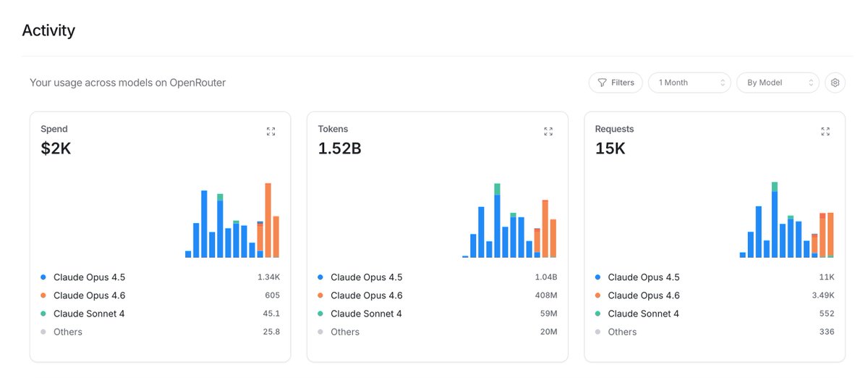Select Claude Opus 4.5 in Requests legend
The height and width of the screenshot is (378, 868).
click(644, 277)
